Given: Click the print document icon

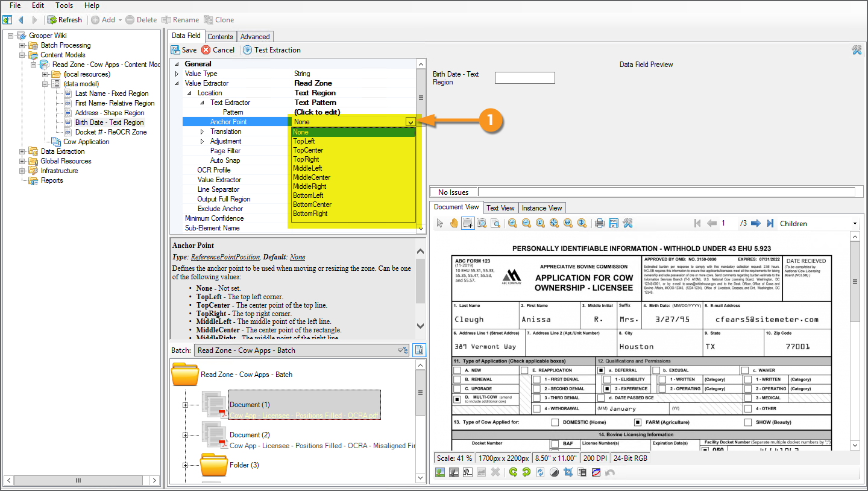Looking at the screenshot, I should click(x=599, y=223).
